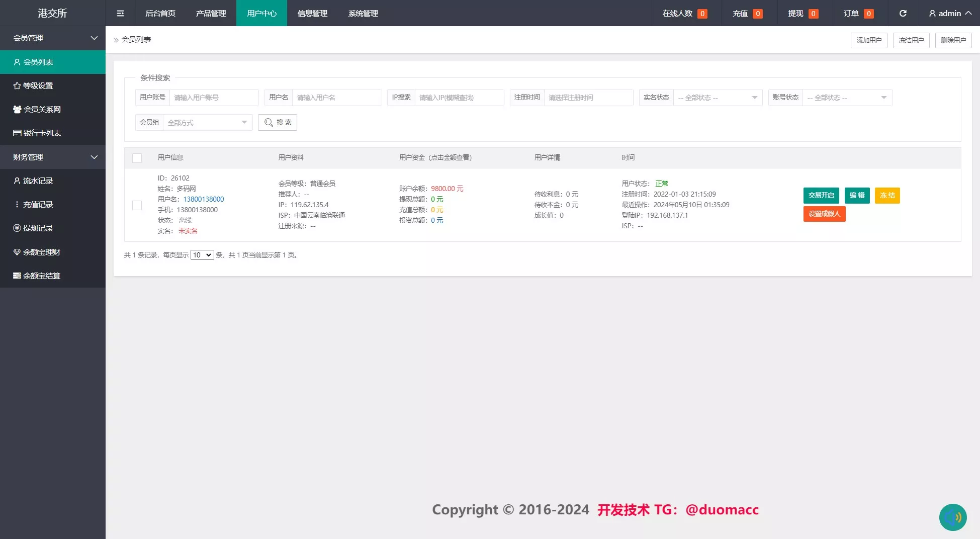Check the checkbox for user 26102
Viewport: 980px width, 539px height.
[x=137, y=205]
